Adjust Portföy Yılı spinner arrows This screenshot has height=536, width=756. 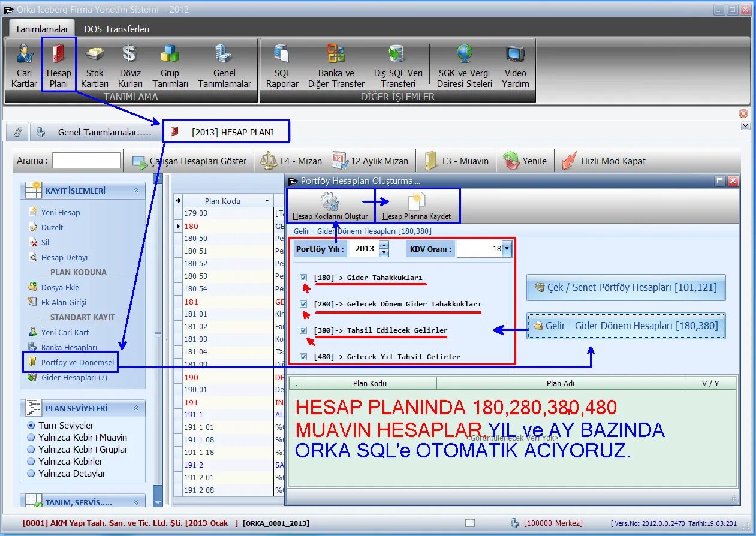(384, 248)
